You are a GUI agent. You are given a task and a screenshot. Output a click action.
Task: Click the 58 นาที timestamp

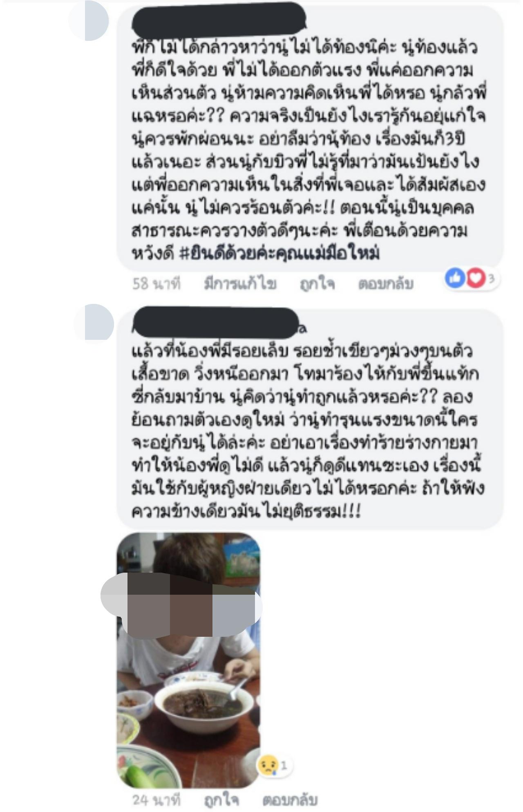coord(156,283)
